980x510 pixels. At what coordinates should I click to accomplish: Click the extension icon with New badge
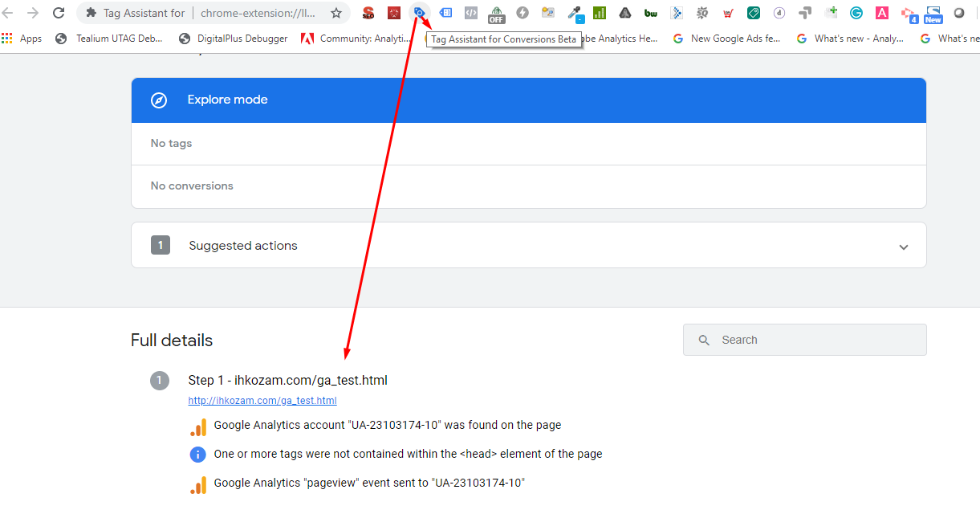933,14
